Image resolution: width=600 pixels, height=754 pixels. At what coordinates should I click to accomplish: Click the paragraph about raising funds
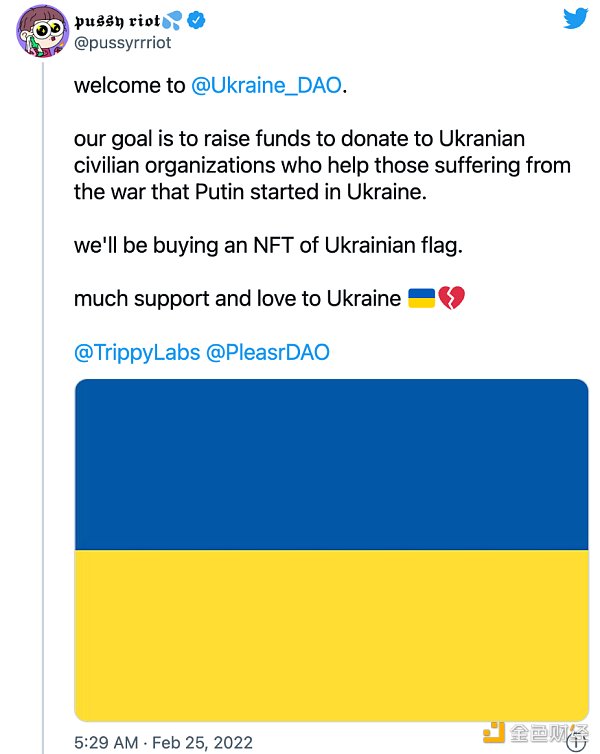click(300, 165)
